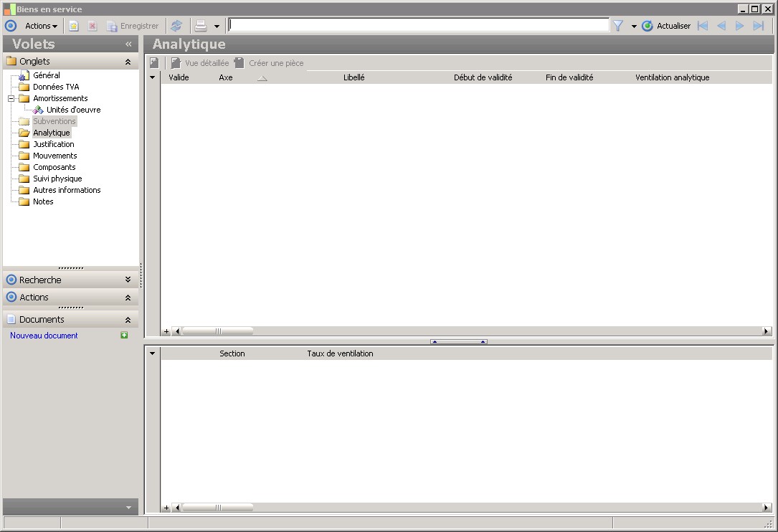
Task: Click upper grid horizontal scrollbar thumb
Action: point(218,331)
